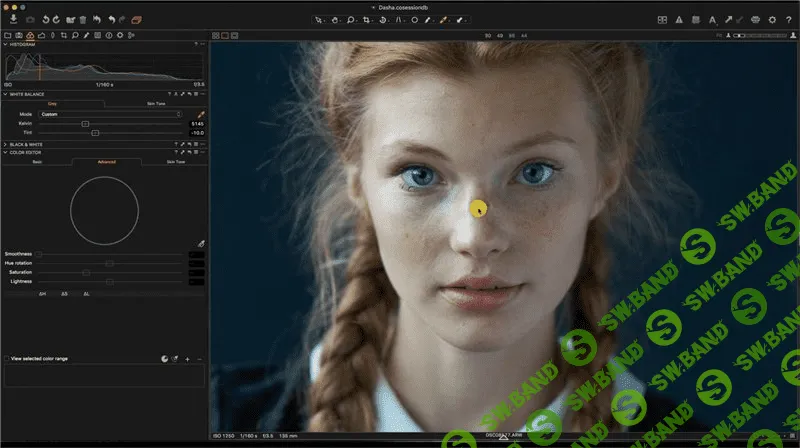Screen dimensions: 800x448
Task: Open the Details magnifier tool tab
Action: tap(75, 35)
